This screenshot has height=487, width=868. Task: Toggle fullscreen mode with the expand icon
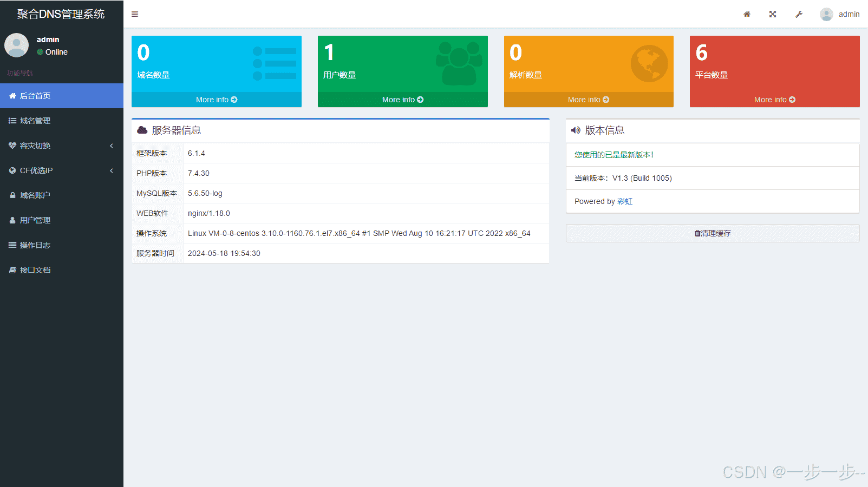click(773, 14)
